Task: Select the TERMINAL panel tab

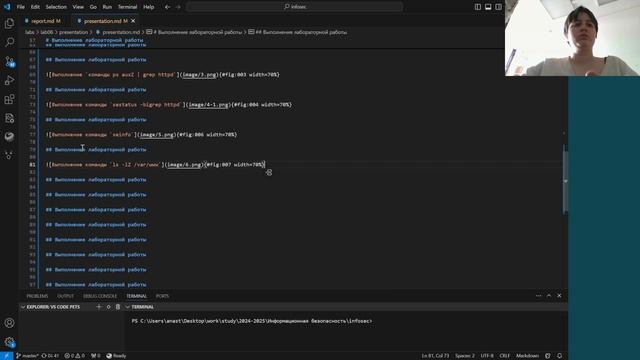Action: [136, 296]
